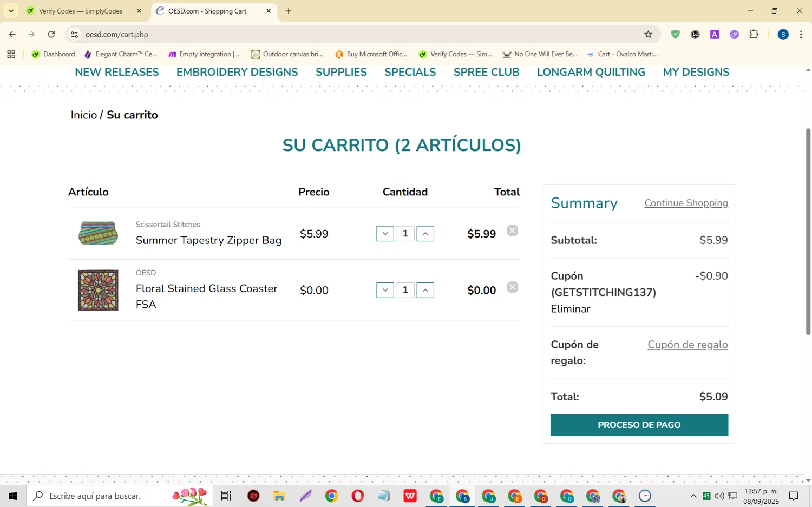Viewport: 812px width, 507px height.
Task: Open LONGARM QUILTING menu
Action: click(x=591, y=72)
